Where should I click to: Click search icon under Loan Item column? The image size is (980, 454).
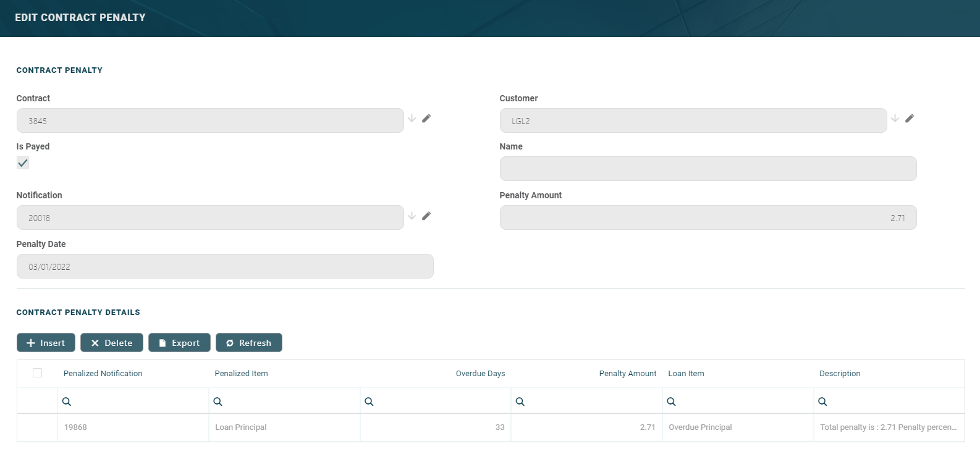(672, 402)
